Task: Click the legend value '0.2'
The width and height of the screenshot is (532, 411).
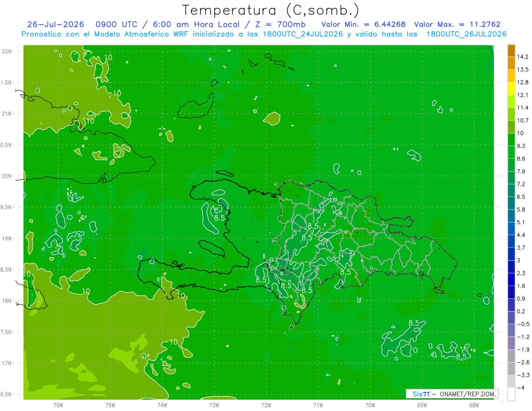Action: [521, 311]
